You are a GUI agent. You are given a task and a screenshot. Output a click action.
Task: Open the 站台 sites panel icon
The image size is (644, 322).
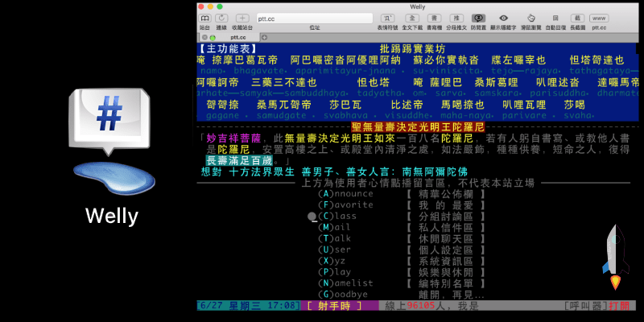point(204,18)
